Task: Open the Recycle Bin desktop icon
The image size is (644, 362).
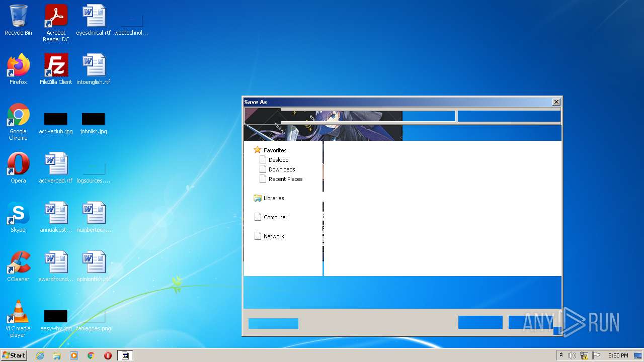Action: (x=18, y=20)
